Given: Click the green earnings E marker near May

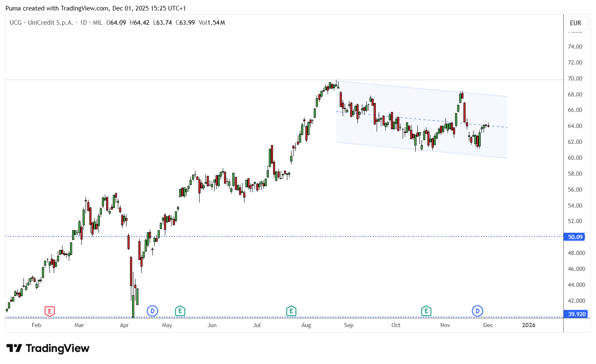Looking at the screenshot, I should (x=180, y=311).
